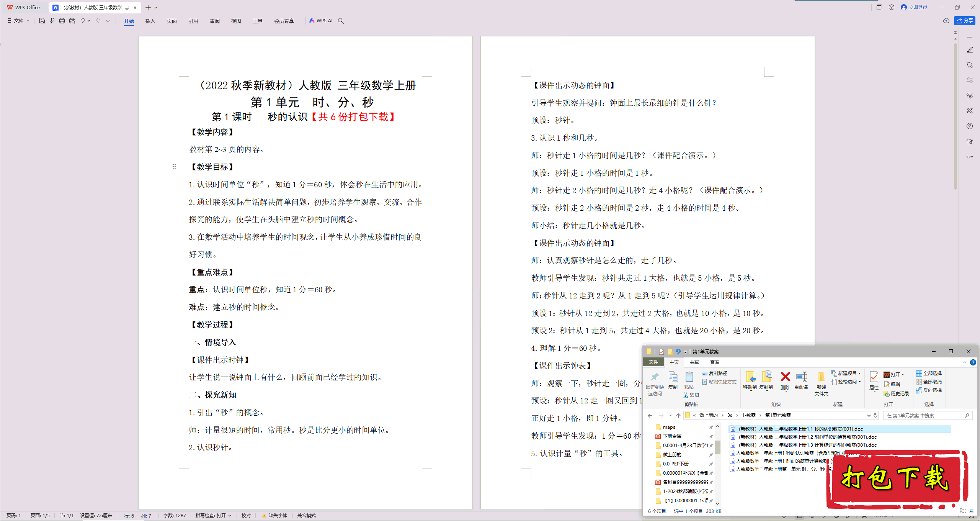
Task: Click 新建文件夹 icon in Explorer
Action: (x=821, y=383)
